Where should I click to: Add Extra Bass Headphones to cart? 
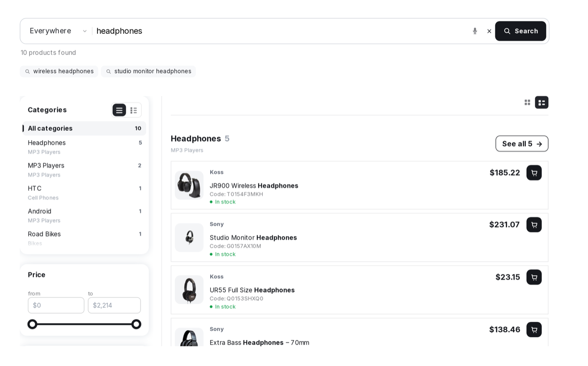[534, 330]
